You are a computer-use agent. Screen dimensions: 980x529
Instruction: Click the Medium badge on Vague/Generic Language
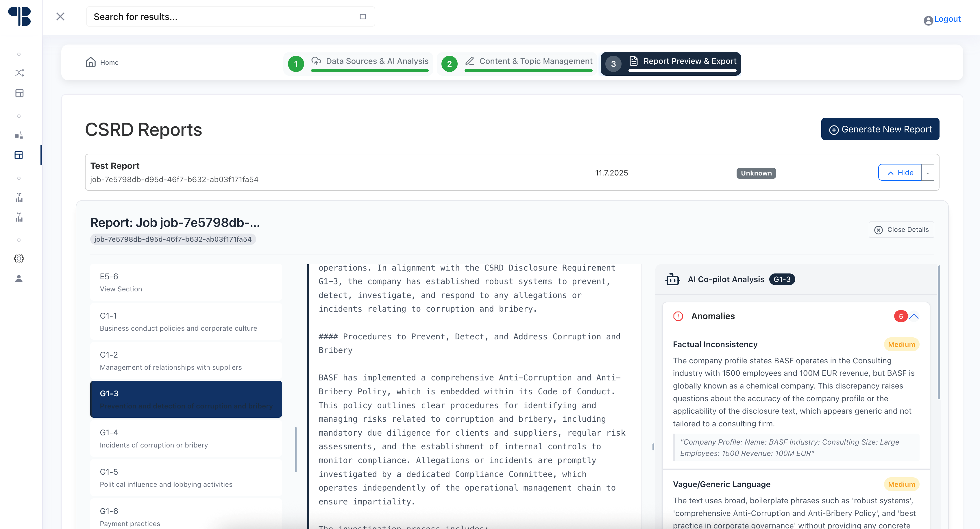click(x=901, y=484)
